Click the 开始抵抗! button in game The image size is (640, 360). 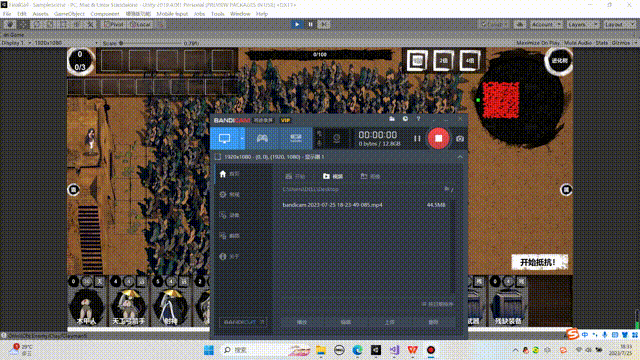539,262
